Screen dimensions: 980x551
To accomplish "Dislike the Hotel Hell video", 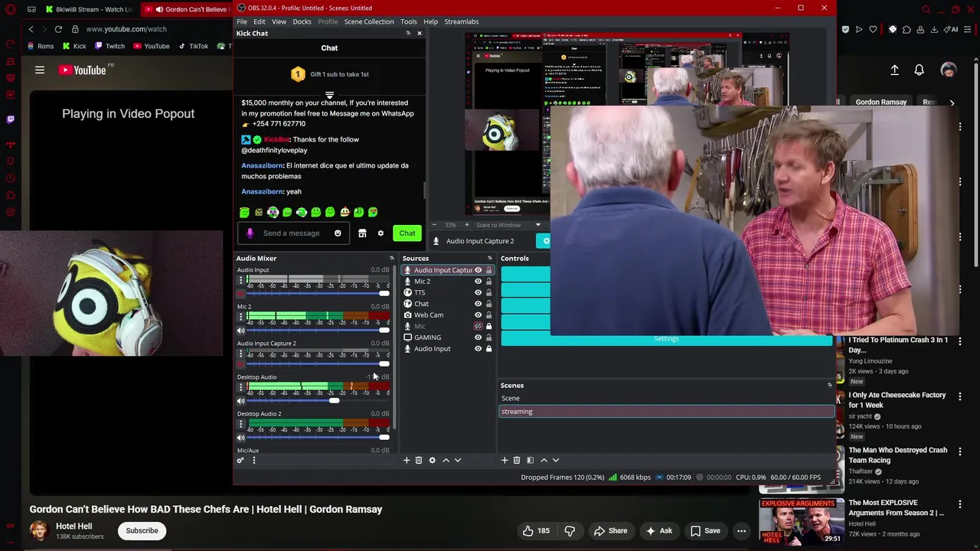I will coord(570,530).
